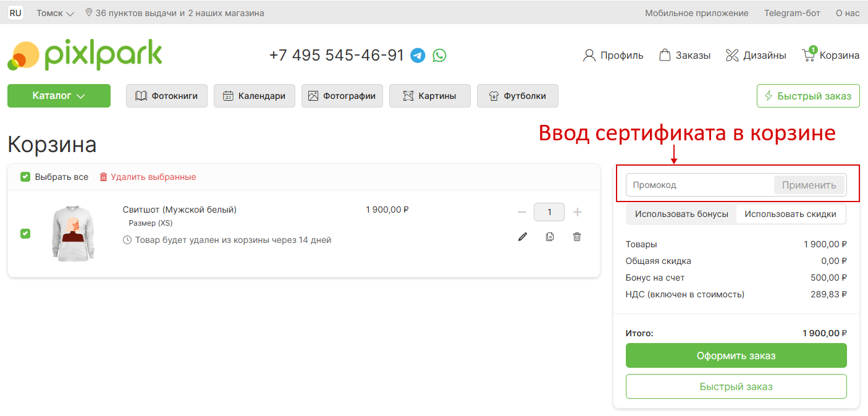Select the Использовать бонусы tab
The height and width of the screenshot is (416, 868).
681,214
